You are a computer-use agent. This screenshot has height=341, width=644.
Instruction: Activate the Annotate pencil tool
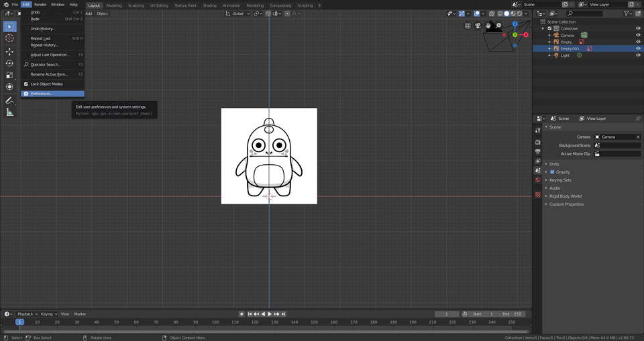tap(9, 100)
